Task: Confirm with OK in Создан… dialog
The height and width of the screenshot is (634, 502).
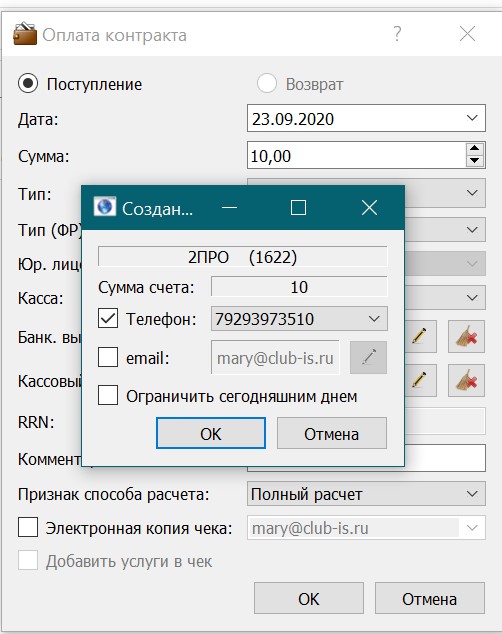Action: click(211, 433)
